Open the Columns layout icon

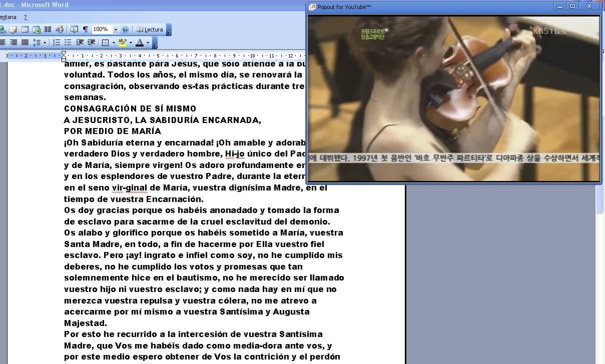coord(48,29)
